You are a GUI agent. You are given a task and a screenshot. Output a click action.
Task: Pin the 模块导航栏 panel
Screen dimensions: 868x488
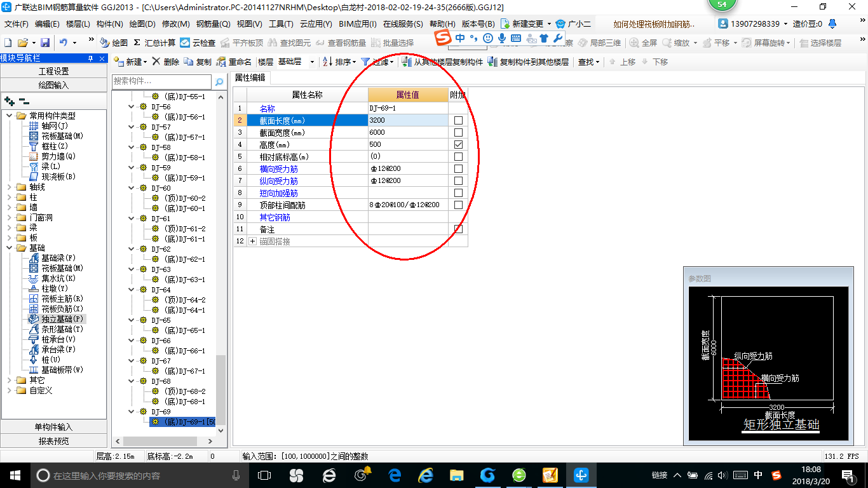(x=91, y=58)
